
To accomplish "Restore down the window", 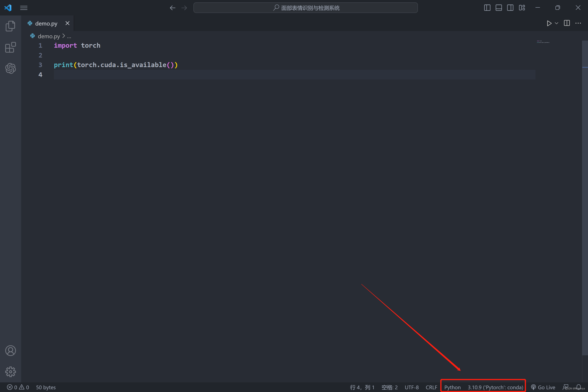I will click(x=558, y=8).
